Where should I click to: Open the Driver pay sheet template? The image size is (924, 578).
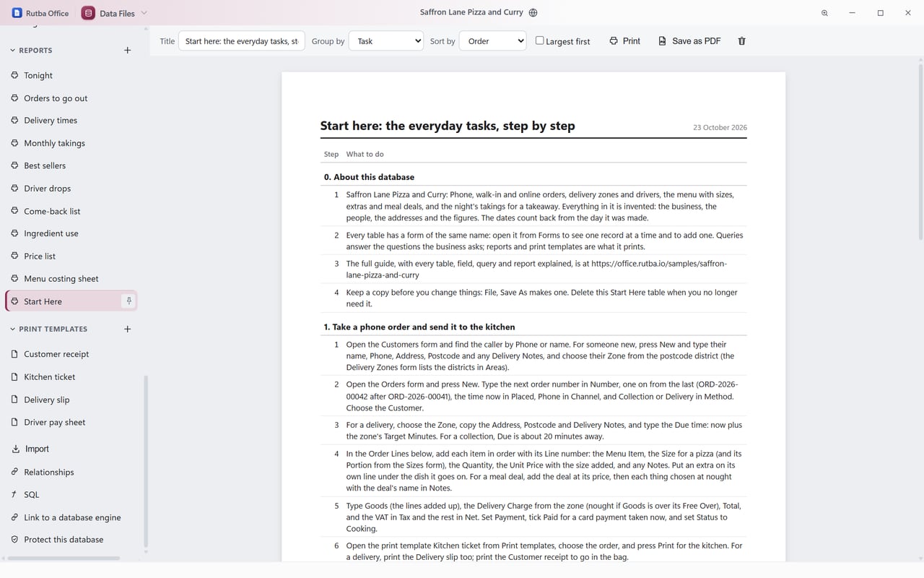tap(71, 422)
